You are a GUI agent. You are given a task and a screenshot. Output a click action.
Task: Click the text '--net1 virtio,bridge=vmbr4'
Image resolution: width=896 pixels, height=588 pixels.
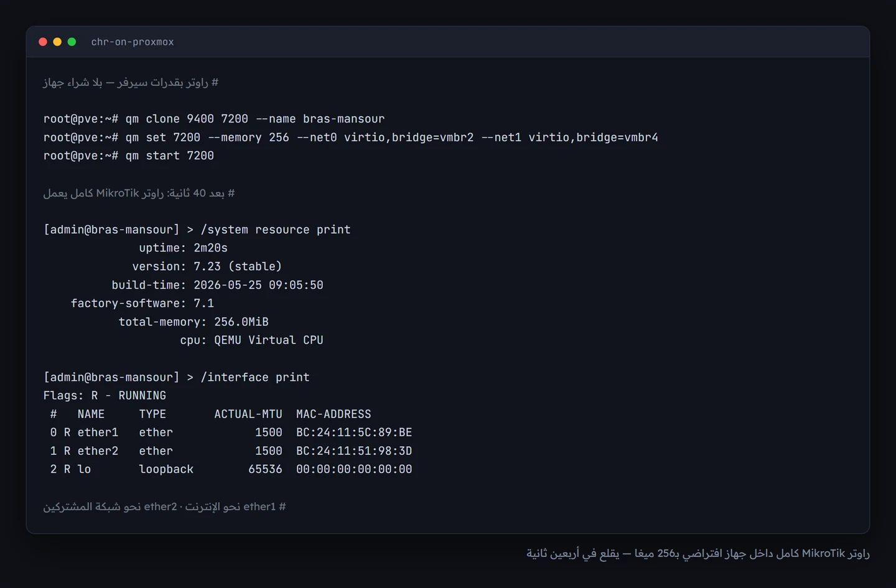tap(569, 138)
